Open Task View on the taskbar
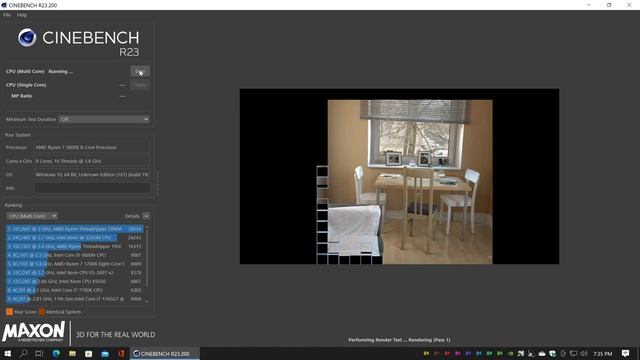This screenshot has width=640, height=360. (39, 353)
